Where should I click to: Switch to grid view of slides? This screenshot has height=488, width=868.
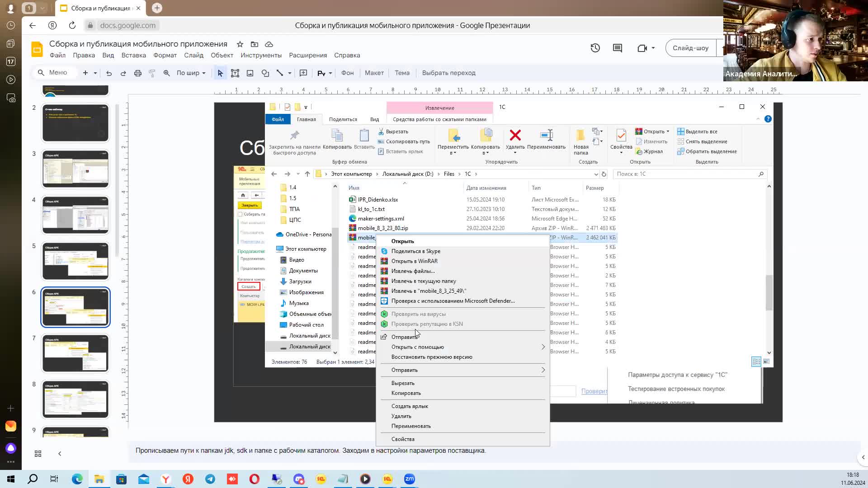click(38, 454)
